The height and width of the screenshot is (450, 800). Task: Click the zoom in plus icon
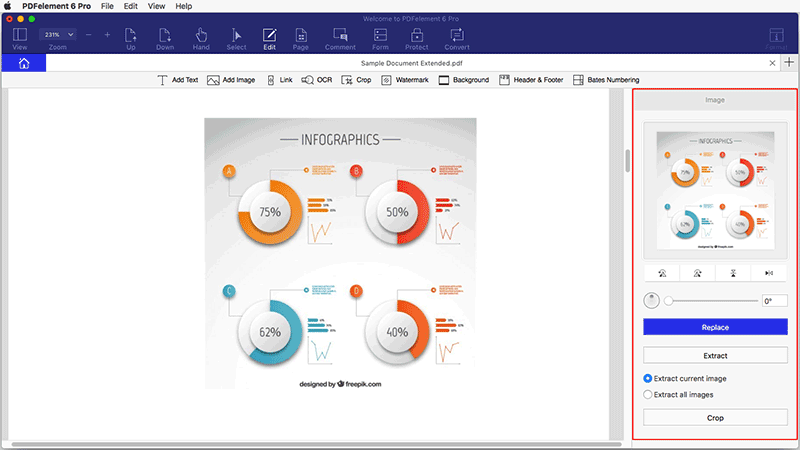107,35
